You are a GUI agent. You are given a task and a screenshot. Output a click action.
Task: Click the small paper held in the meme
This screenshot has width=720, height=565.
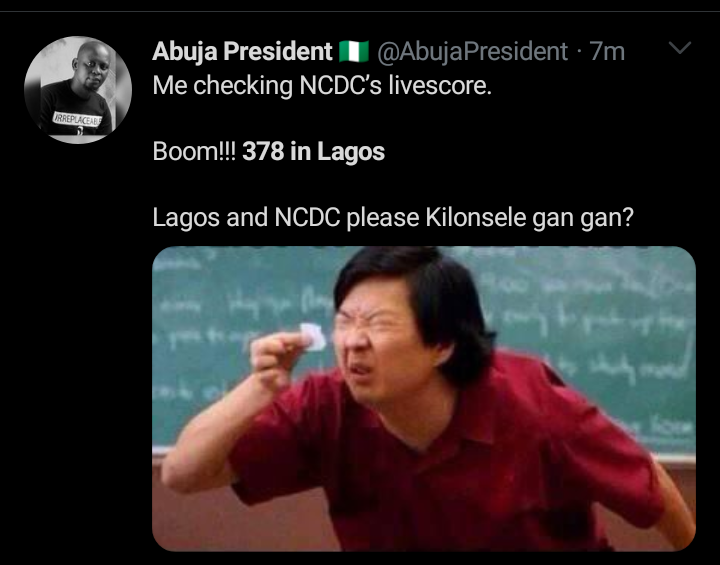314,338
